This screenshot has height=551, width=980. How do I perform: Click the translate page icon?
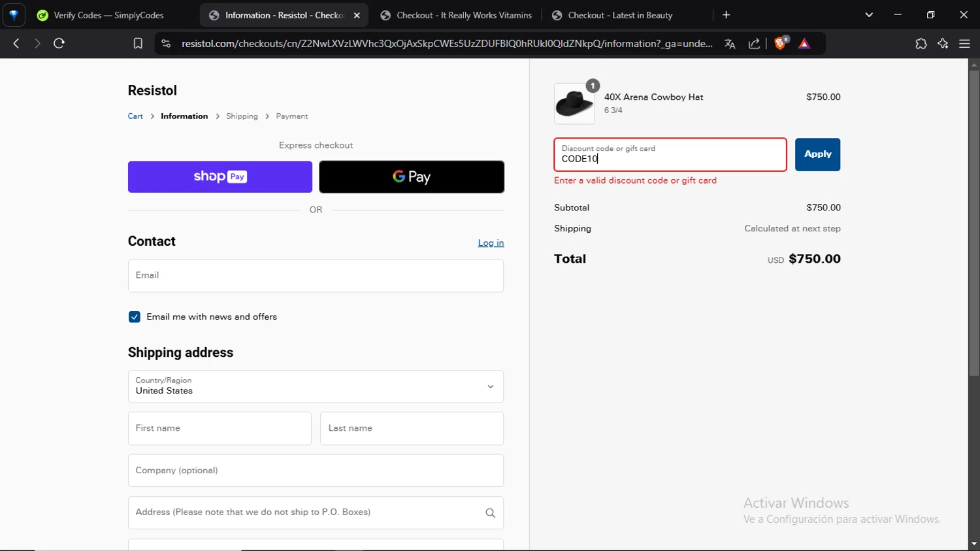730,44
